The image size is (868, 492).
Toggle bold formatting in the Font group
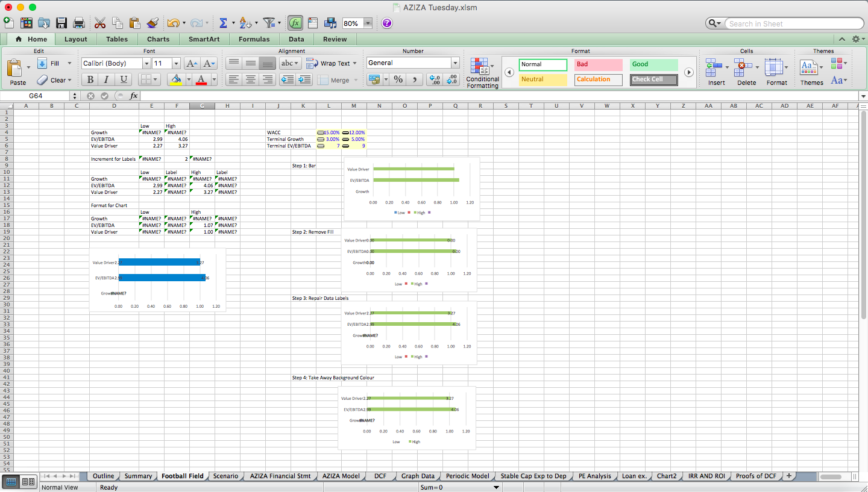pyautogui.click(x=90, y=79)
